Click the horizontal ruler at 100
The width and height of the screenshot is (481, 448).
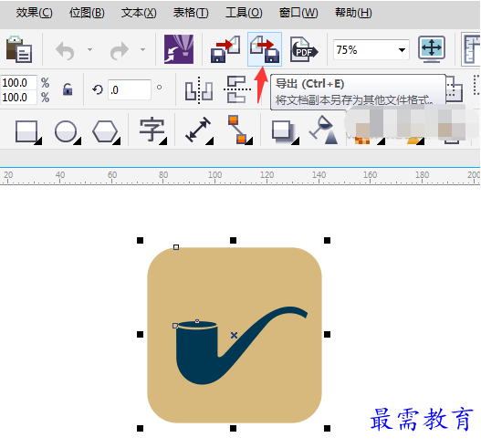pos(214,175)
